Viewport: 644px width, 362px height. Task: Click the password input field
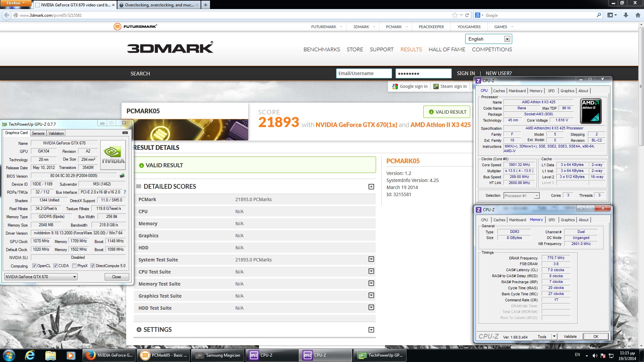(x=423, y=73)
